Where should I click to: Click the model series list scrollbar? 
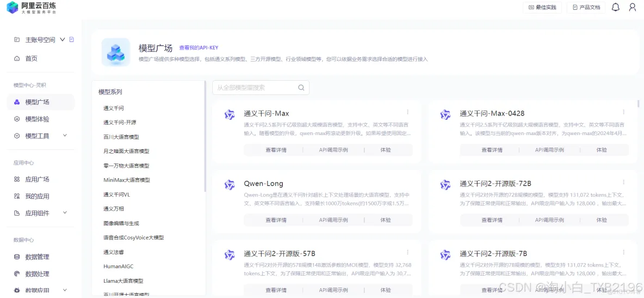click(205, 136)
